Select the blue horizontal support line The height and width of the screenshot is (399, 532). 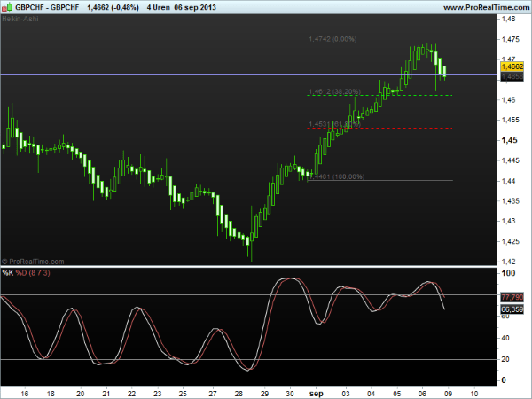click(x=248, y=74)
